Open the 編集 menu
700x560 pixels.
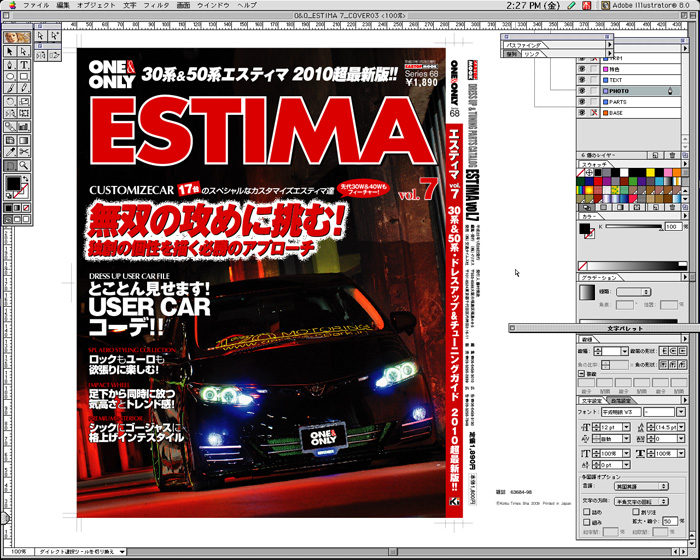pyautogui.click(x=63, y=5)
